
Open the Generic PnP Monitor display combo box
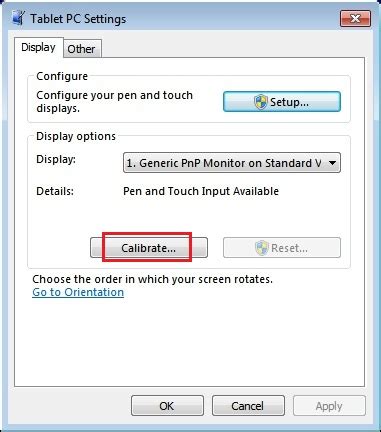[232, 163]
